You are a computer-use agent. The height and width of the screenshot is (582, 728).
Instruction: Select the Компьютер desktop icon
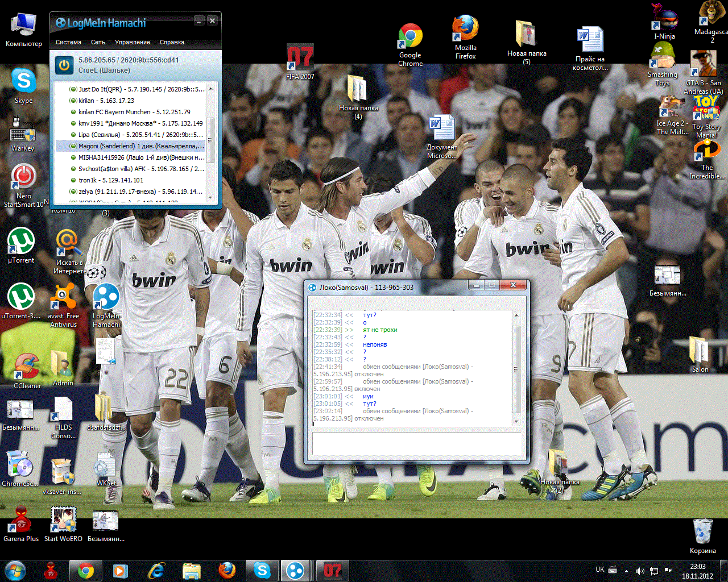tap(24, 30)
